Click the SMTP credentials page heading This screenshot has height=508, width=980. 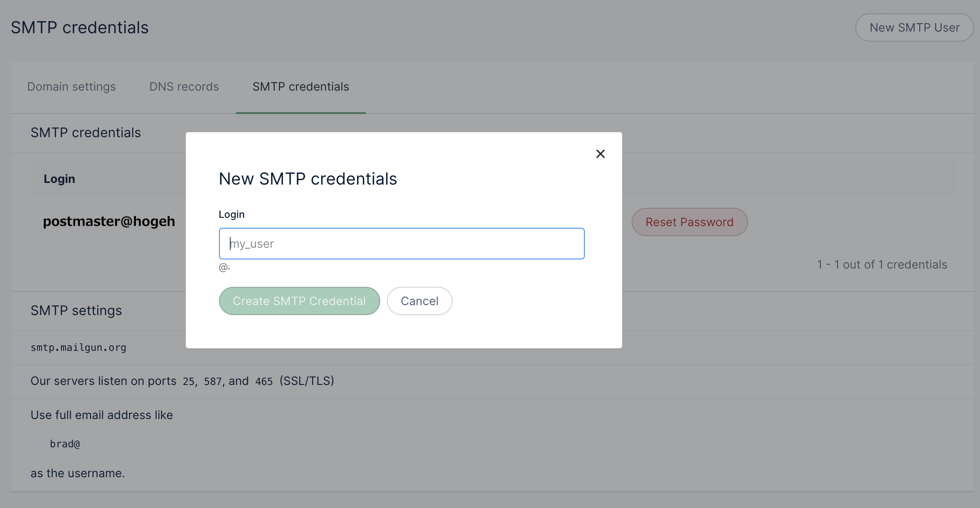coord(79,27)
